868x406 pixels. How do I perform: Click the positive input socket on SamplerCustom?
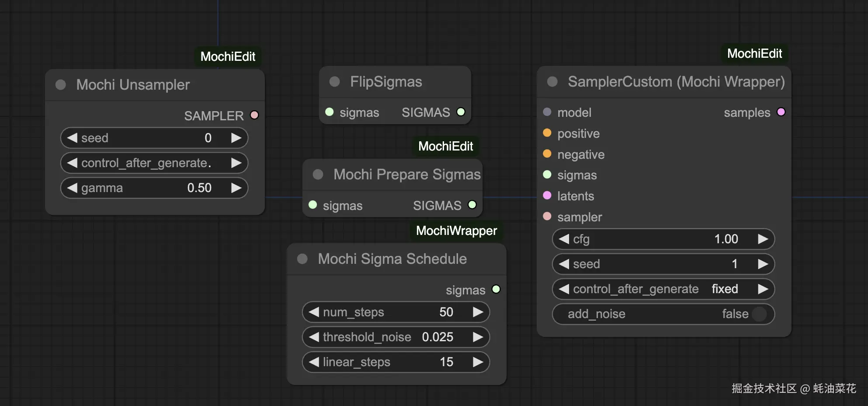(x=547, y=133)
